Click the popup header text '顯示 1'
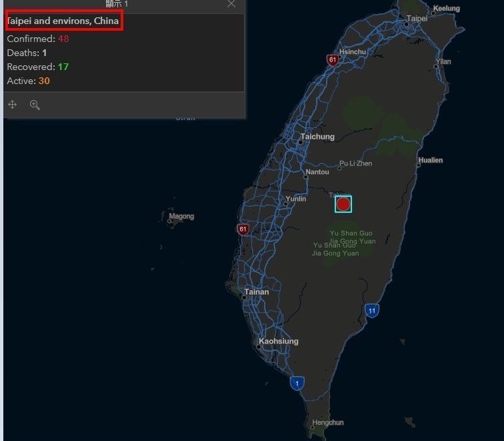 click(117, 4)
